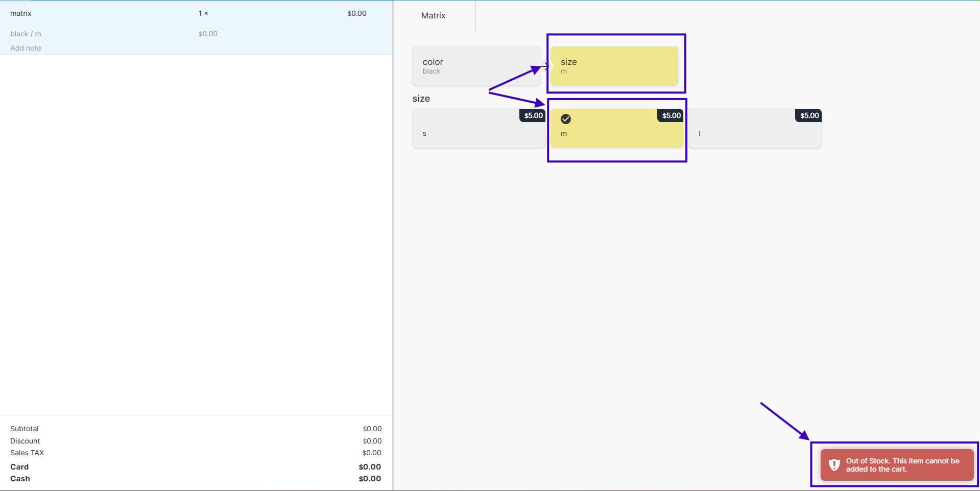Click the Discount row in totals
This screenshot has width=980, height=491.
click(x=196, y=441)
